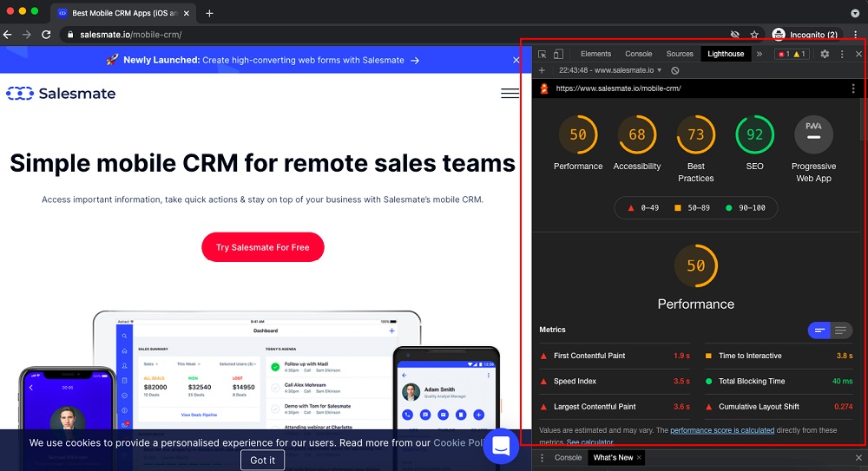The image size is (868, 471).
Task: Open DevTools settings gear
Action: 825,54
